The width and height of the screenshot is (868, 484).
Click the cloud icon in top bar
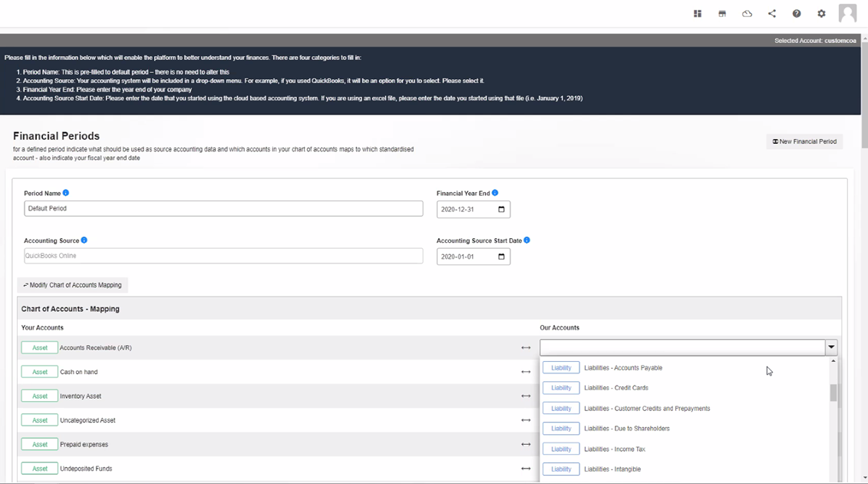coord(747,14)
